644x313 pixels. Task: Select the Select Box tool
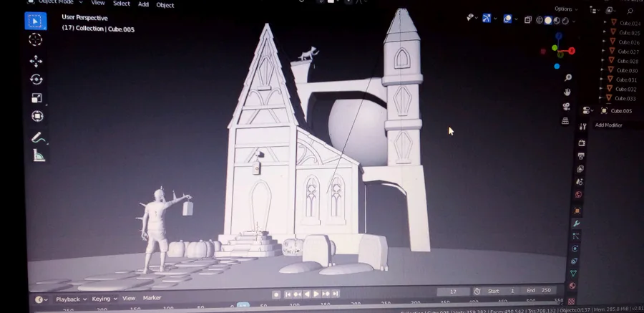pyautogui.click(x=35, y=21)
